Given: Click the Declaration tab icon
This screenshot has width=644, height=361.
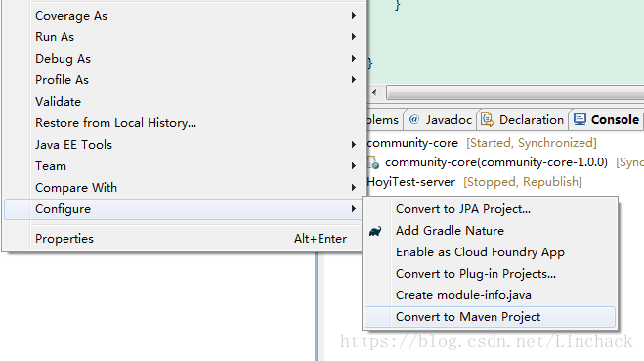Looking at the screenshot, I should (x=487, y=119).
